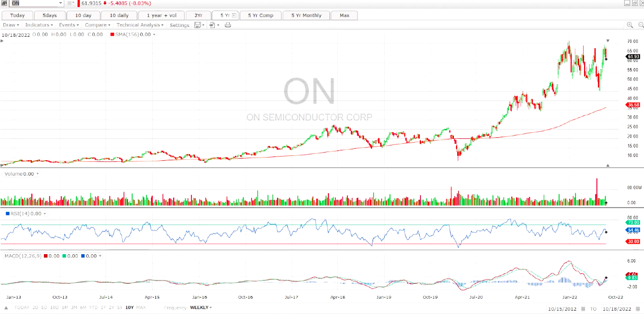
Task: Zoom out with magnifier minus icon
Action: [x=641, y=25]
